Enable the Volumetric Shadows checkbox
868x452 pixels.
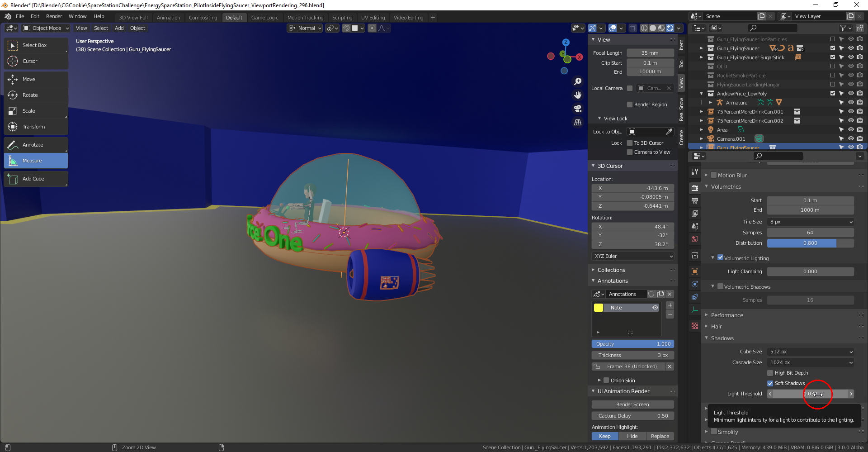point(721,286)
